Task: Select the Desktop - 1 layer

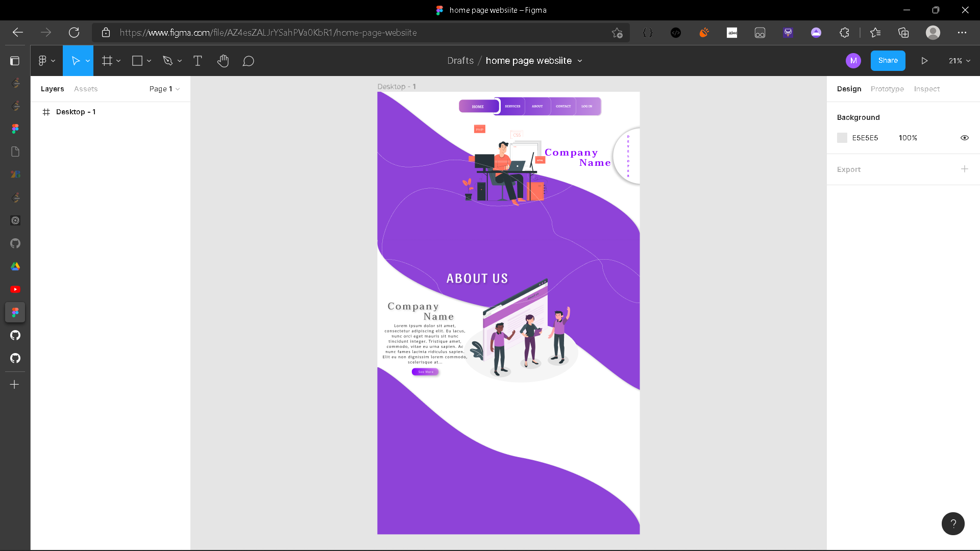Action: click(x=76, y=112)
